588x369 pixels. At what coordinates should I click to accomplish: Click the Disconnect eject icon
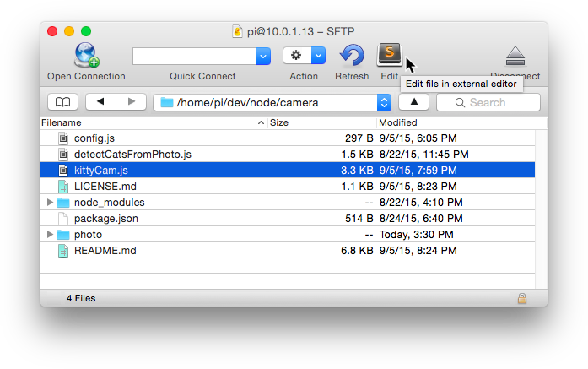515,57
